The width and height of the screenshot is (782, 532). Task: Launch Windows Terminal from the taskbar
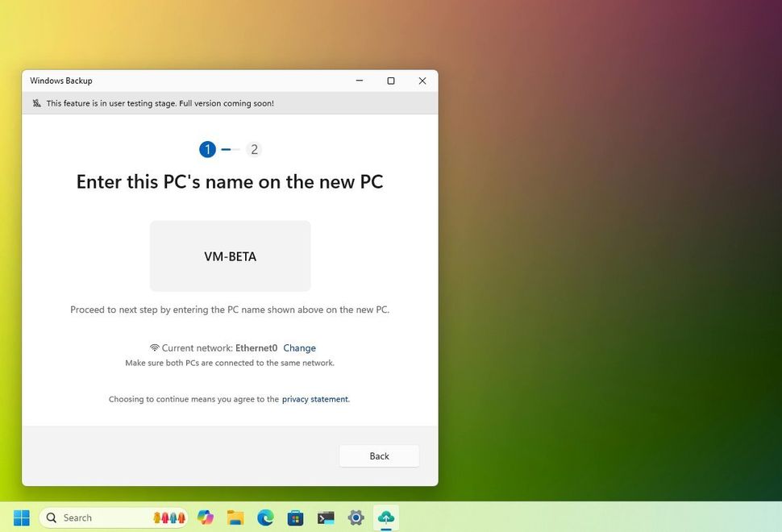325,517
